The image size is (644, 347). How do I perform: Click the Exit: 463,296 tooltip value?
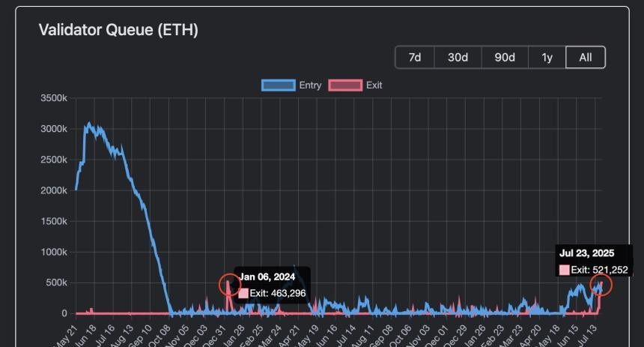[x=278, y=293]
